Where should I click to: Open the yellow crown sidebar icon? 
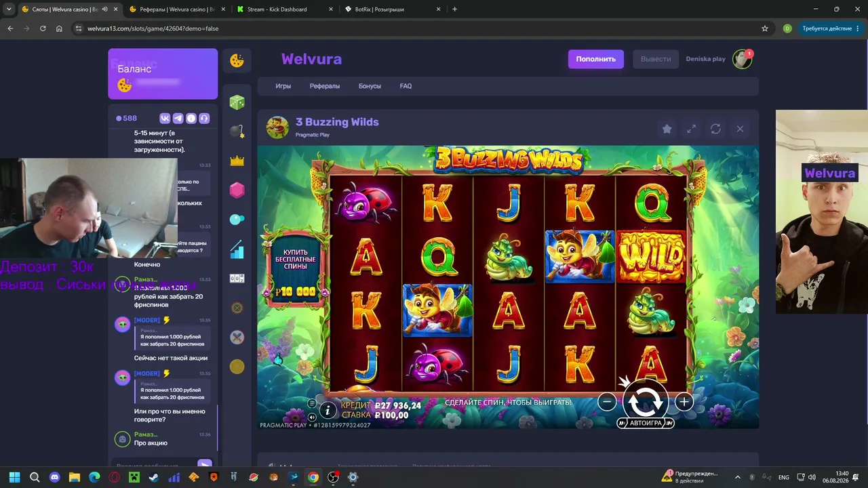coord(237,161)
